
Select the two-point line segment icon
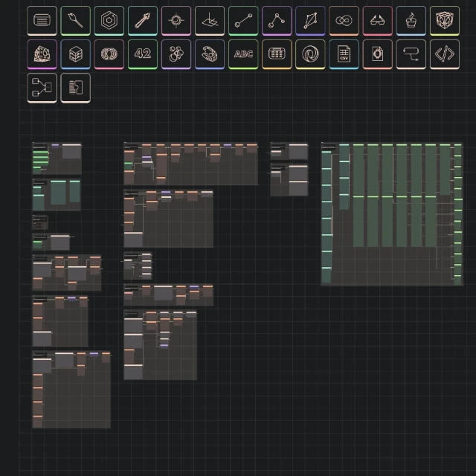(243, 21)
